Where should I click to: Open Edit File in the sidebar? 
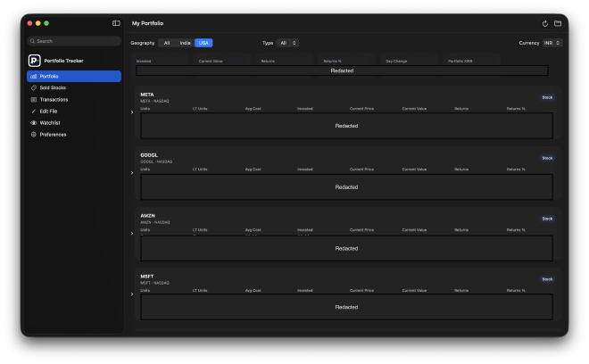coord(74,112)
